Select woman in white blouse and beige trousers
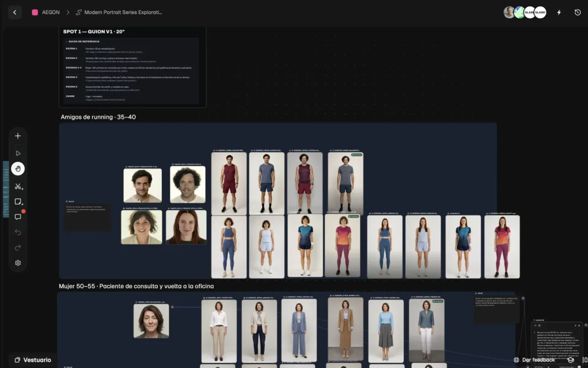 pos(219,331)
